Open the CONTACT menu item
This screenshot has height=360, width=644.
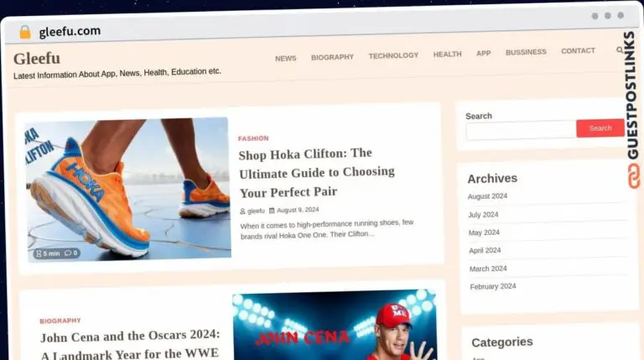578,51
